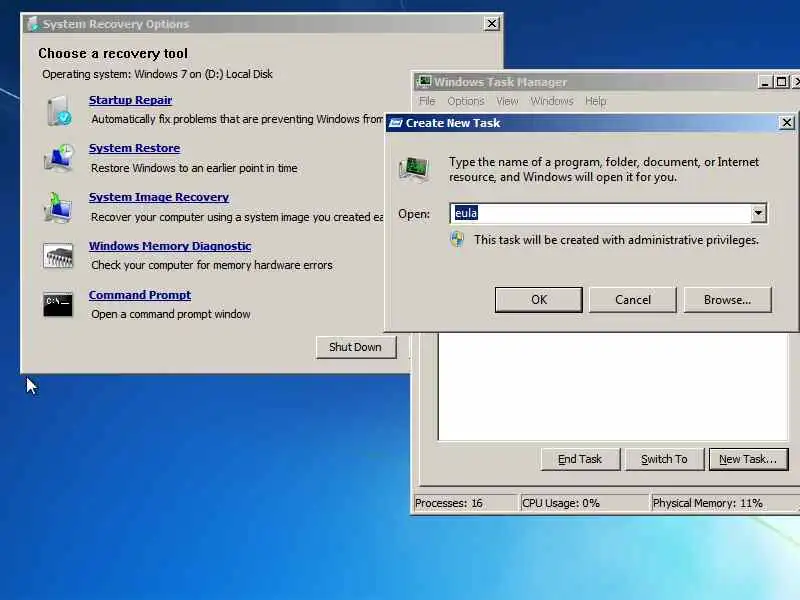Click the System Recovery Options title bar icon
Image resolution: width=800 pixels, height=600 pixels.
coord(33,23)
